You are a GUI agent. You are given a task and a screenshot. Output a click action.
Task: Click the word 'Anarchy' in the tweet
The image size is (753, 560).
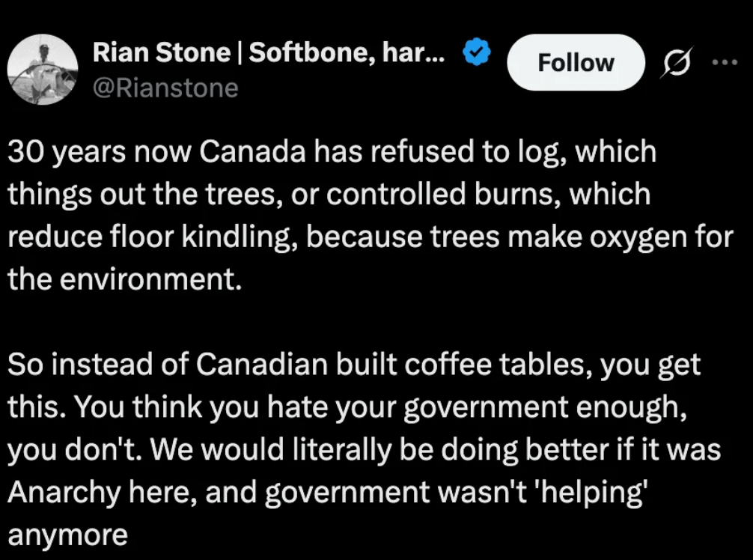(x=64, y=493)
